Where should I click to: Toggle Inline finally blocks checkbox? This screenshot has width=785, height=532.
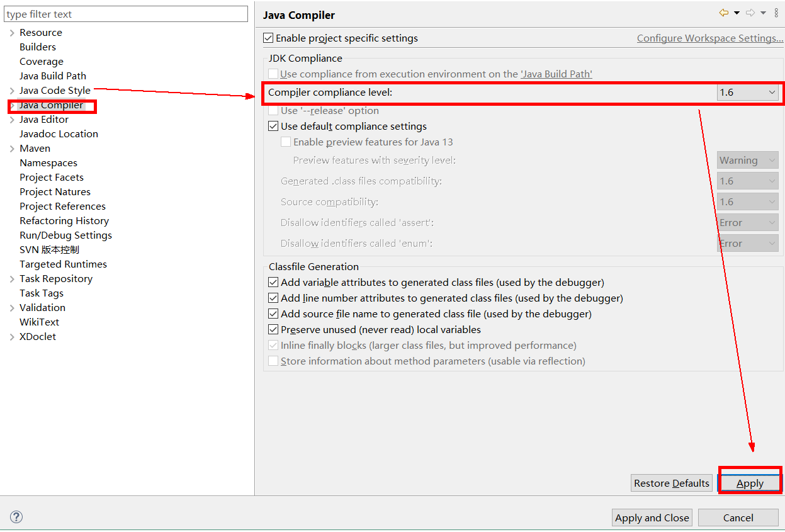coord(273,346)
